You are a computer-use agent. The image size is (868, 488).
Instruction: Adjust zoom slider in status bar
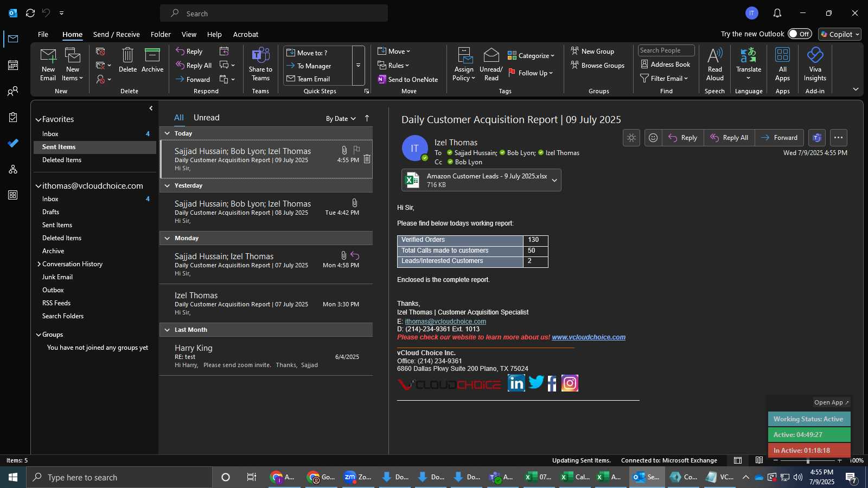point(808,461)
